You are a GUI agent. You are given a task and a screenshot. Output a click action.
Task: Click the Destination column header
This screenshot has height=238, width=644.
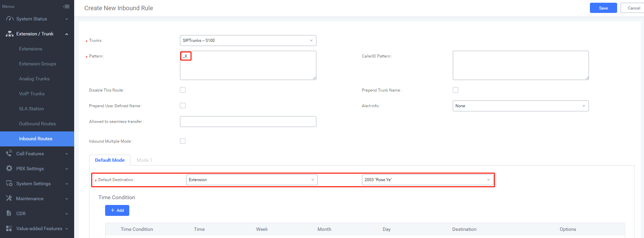(464, 229)
